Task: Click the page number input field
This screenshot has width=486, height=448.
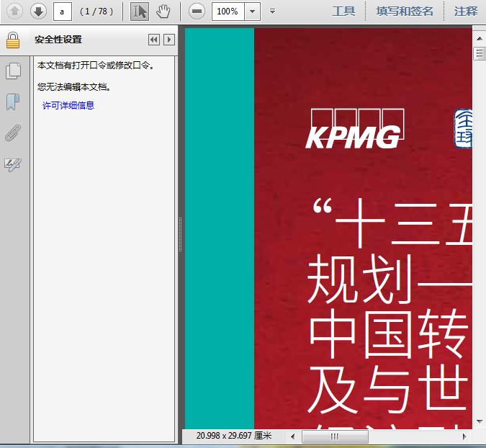Action: point(63,12)
